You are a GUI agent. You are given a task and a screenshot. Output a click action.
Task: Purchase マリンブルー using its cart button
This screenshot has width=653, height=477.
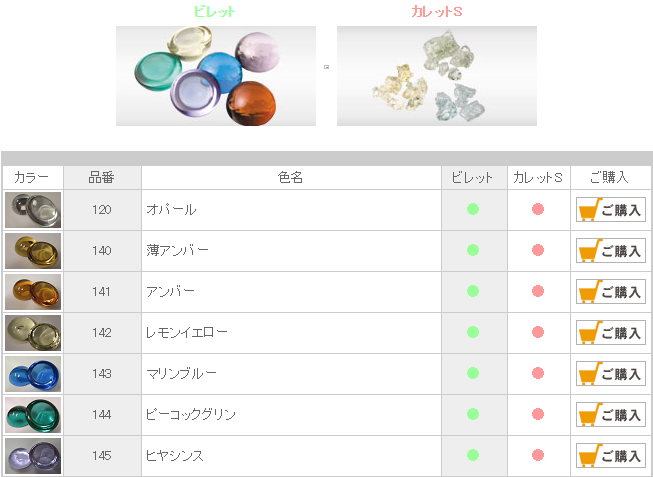click(x=611, y=374)
